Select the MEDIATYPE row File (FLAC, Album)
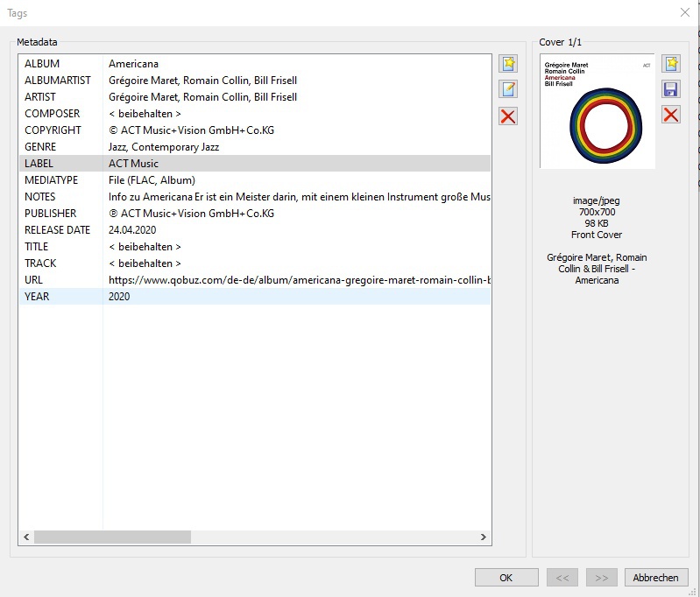The width and height of the screenshot is (700, 597). [255, 180]
